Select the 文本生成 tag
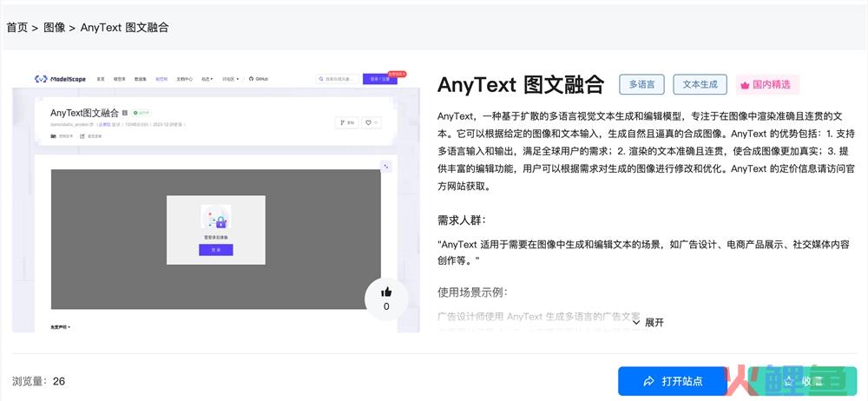 [x=700, y=84]
